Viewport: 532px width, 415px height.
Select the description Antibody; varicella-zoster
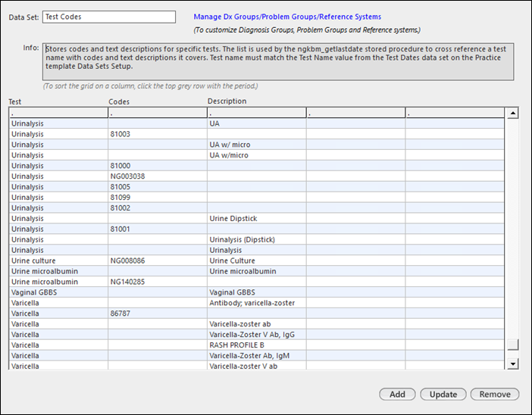pos(256,303)
